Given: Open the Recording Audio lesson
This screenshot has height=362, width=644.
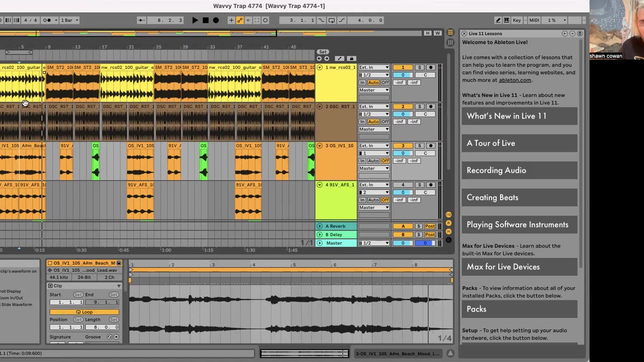Looking at the screenshot, I should (x=519, y=170).
